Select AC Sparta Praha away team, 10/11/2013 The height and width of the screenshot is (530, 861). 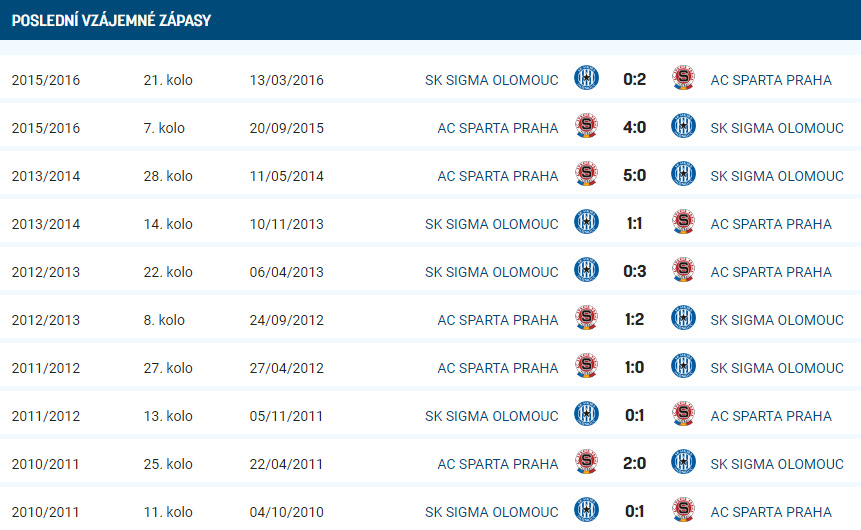click(x=771, y=224)
